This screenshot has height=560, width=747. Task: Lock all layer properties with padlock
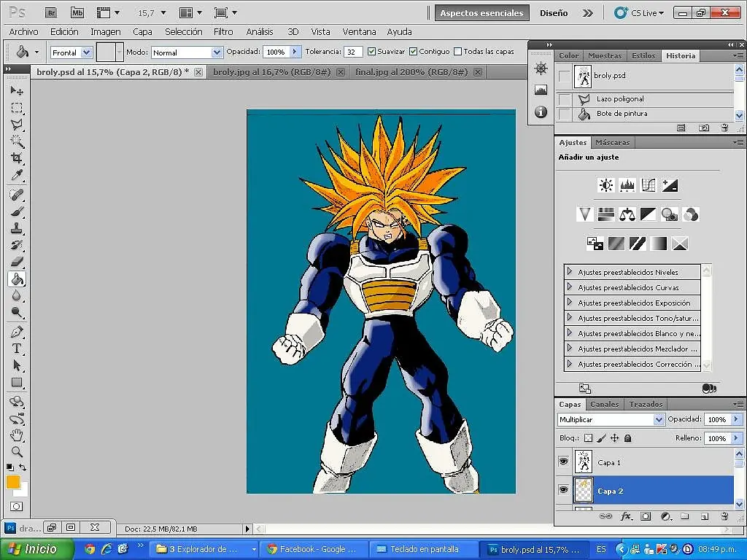[x=628, y=438]
